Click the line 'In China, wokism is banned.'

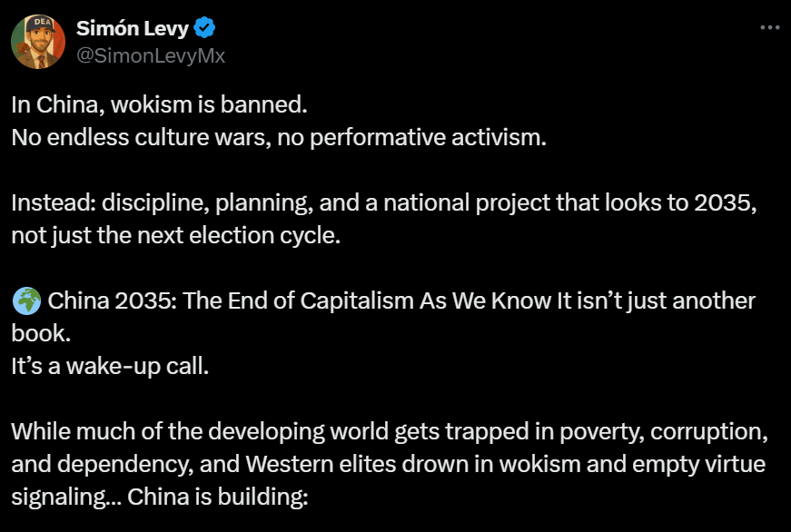159,103
